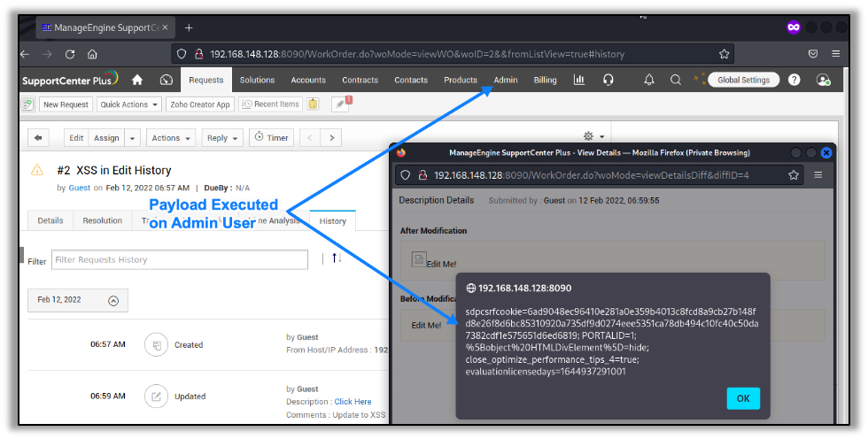Switch to the Details tab
Image resolution: width=868 pixels, height=439 pixels.
(x=50, y=220)
